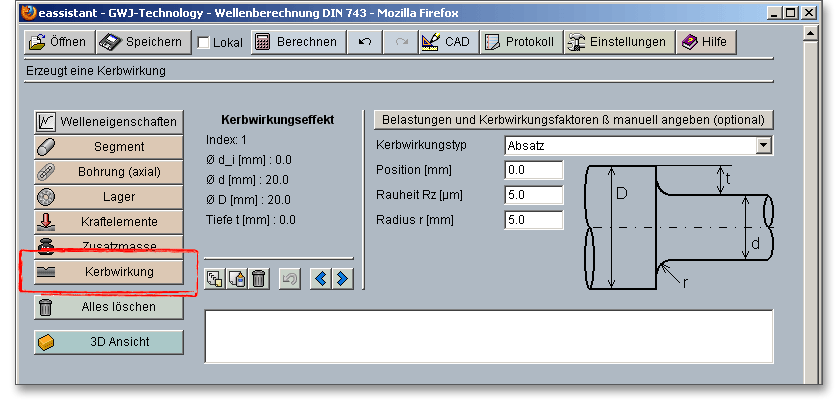This screenshot has height=400, width=838.
Task: Switch to the Kraftelemente section
Action: [x=108, y=222]
